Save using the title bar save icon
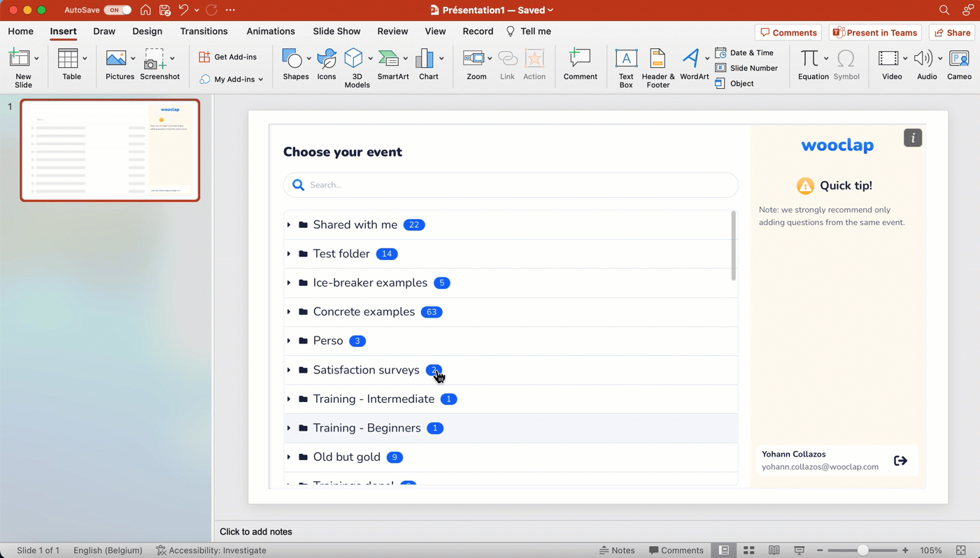This screenshot has height=558, width=980. pos(164,10)
